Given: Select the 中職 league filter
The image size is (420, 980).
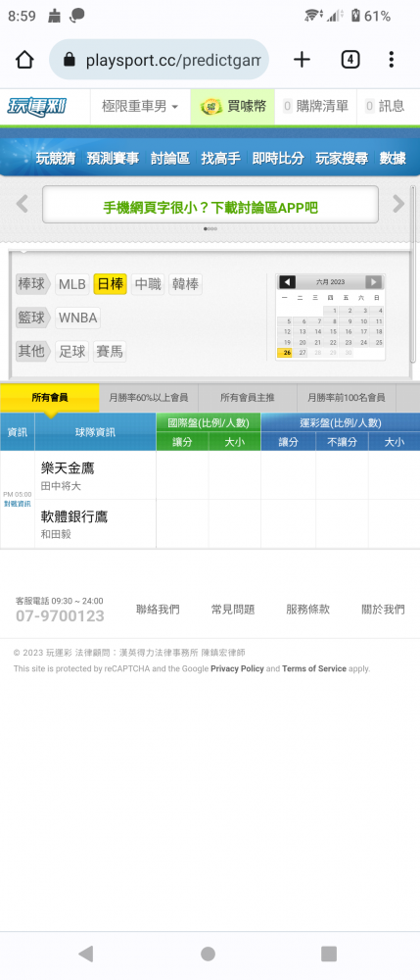Looking at the screenshot, I should pos(148,284).
